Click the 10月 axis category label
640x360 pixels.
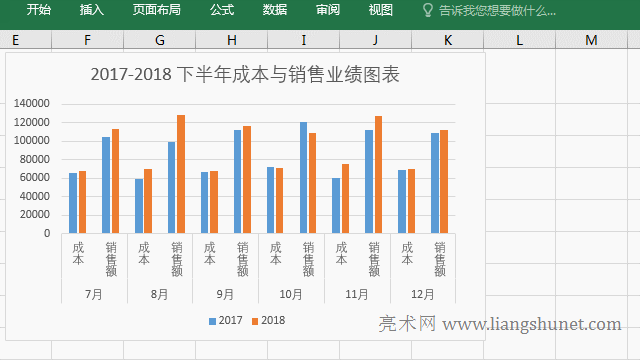click(291, 294)
